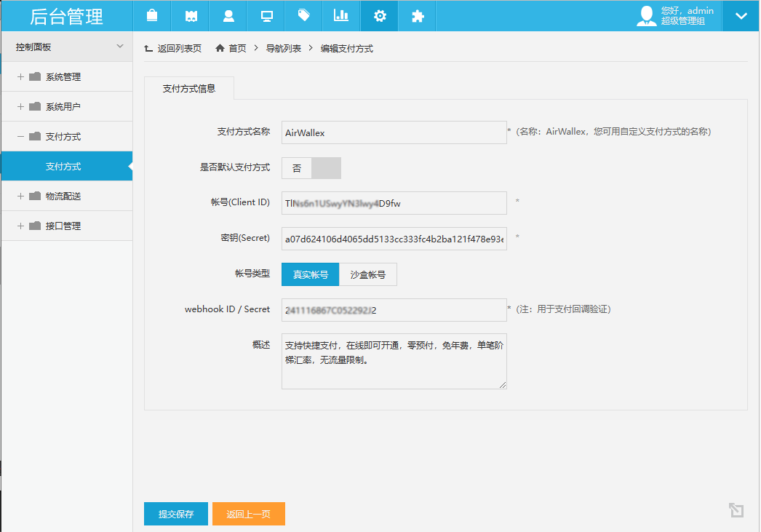Open the shopping bag icon in top nav
Screen dimensions: 761x532
152,15
